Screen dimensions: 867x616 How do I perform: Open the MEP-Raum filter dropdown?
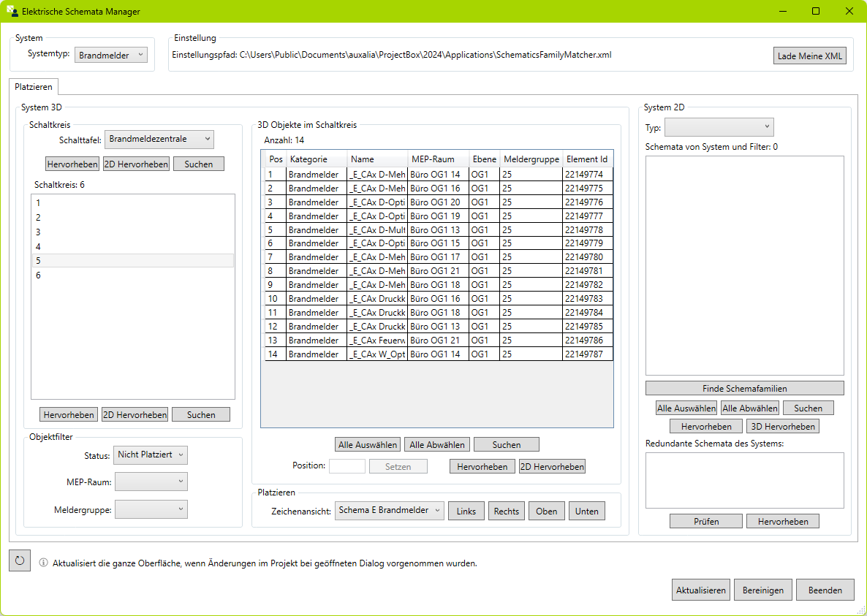click(x=151, y=482)
